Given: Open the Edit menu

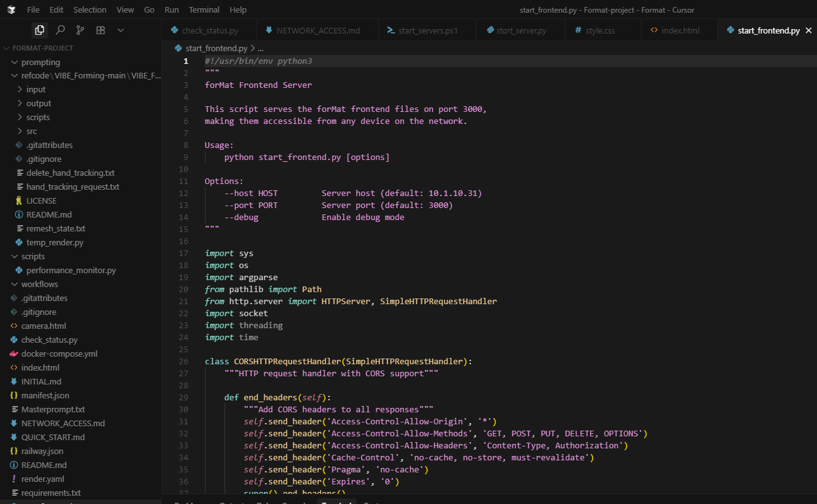Looking at the screenshot, I should 56,10.
